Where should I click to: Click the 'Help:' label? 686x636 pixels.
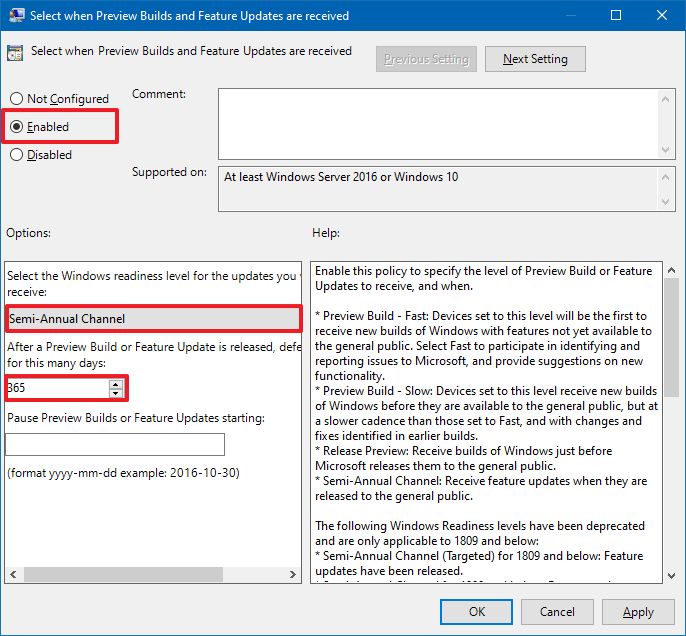point(326,233)
